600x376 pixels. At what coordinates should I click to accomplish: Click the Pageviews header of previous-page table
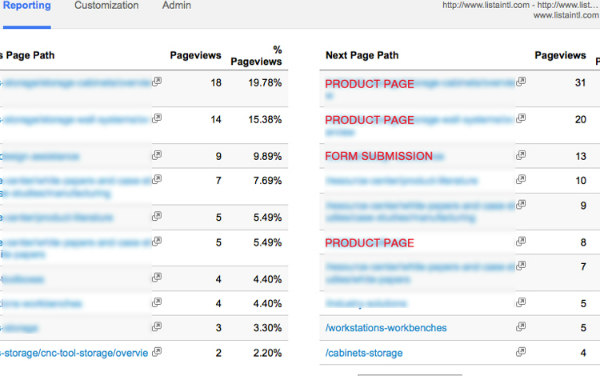click(196, 55)
